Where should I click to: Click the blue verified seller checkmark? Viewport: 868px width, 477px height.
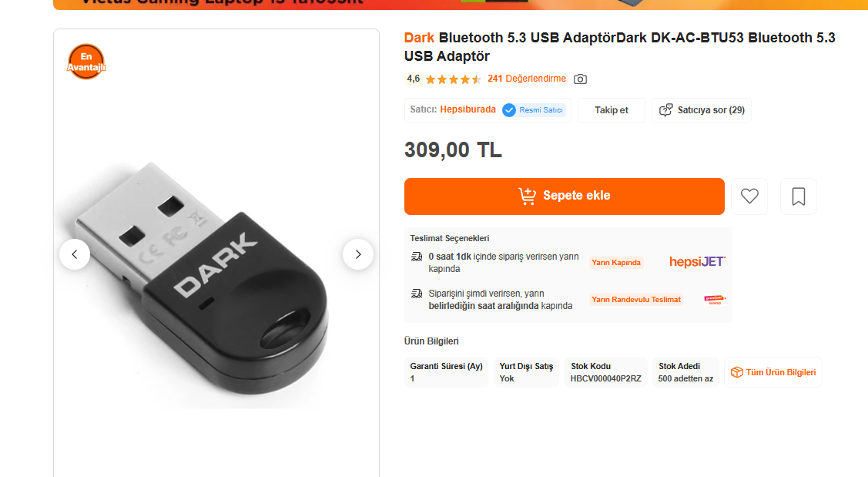tap(509, 110)
